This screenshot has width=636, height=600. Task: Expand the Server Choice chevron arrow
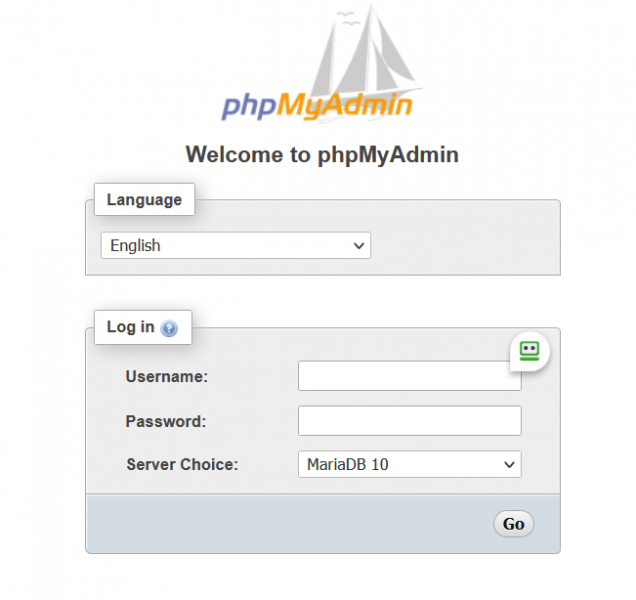pos(509,465)
